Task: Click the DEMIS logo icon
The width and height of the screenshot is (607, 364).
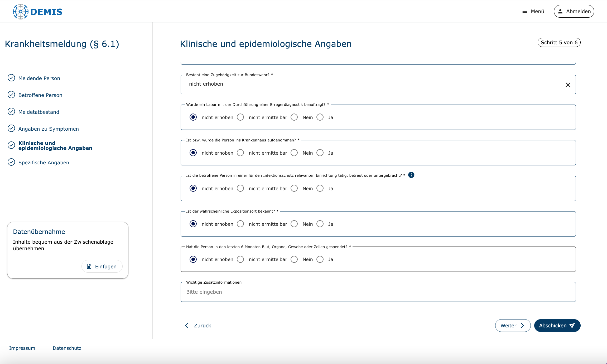Action: (x=20, y=12)
